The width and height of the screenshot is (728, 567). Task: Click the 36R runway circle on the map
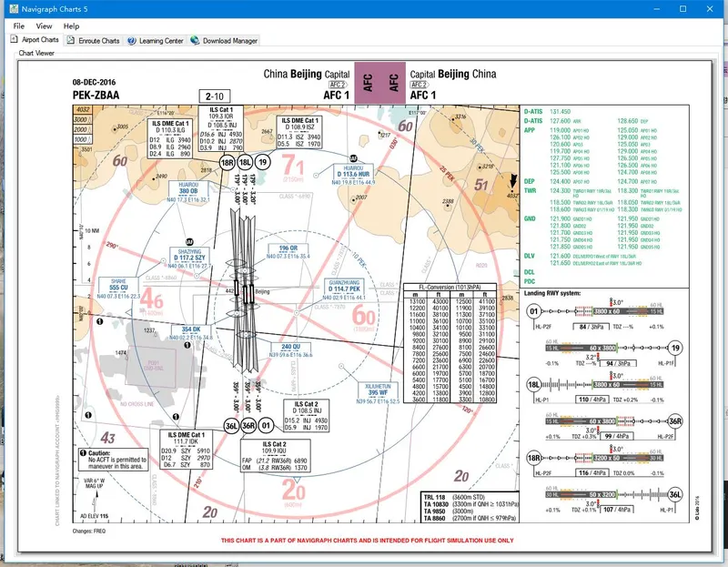pyautogui.click(x=248, y=425)
